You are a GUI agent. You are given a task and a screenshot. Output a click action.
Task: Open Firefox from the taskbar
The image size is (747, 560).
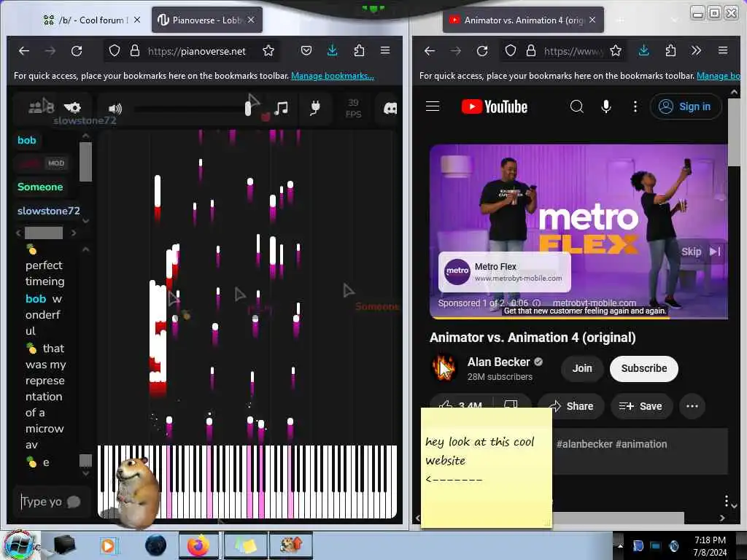pos(198,545)
